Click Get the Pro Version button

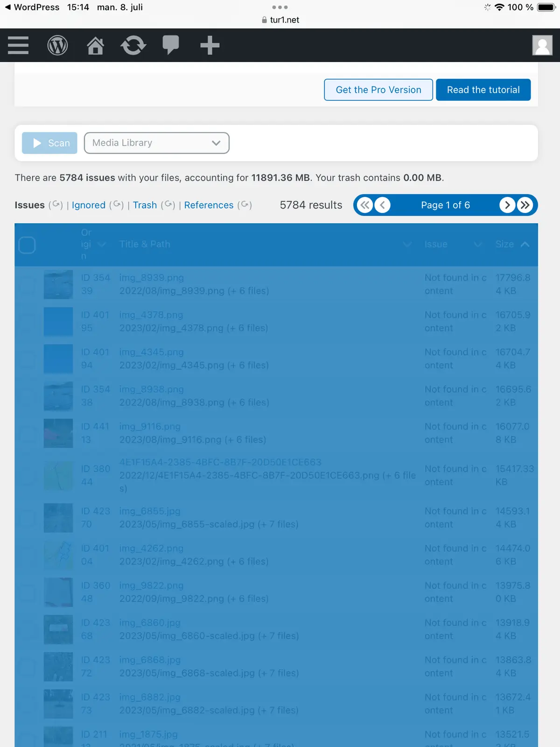(x=378, y=90)
